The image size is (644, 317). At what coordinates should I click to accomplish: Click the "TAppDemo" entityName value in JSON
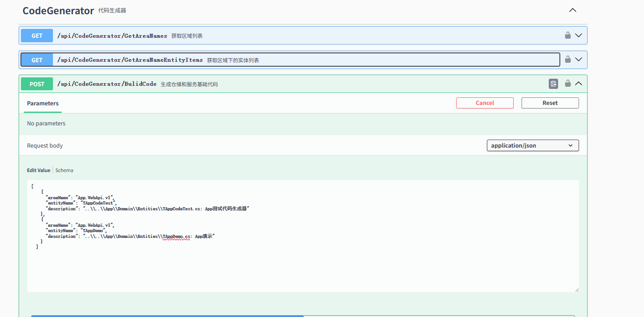click(93, 231)
